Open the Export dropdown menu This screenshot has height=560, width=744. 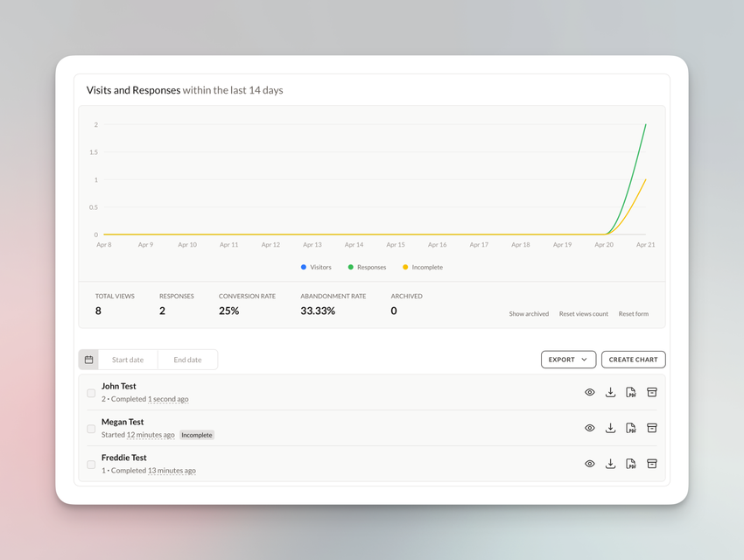tap(568, 360)
